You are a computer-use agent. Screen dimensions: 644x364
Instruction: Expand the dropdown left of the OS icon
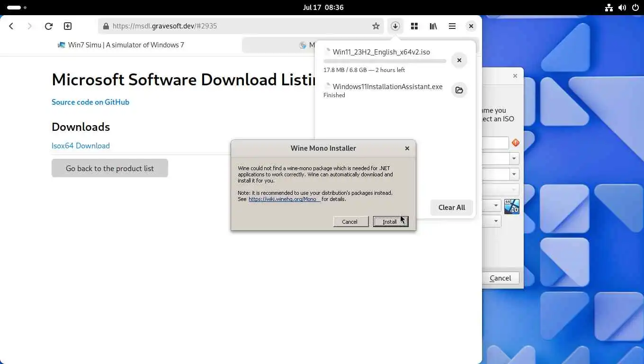point(496,205)
